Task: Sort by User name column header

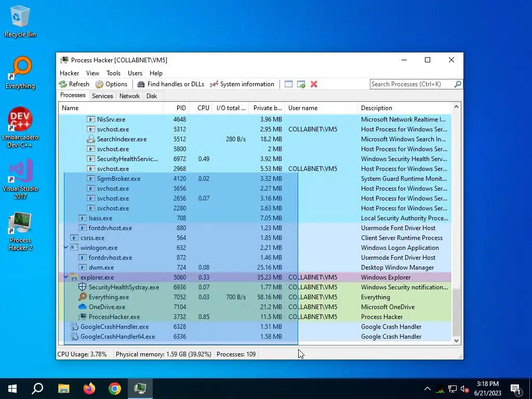Action: [321, 108]
